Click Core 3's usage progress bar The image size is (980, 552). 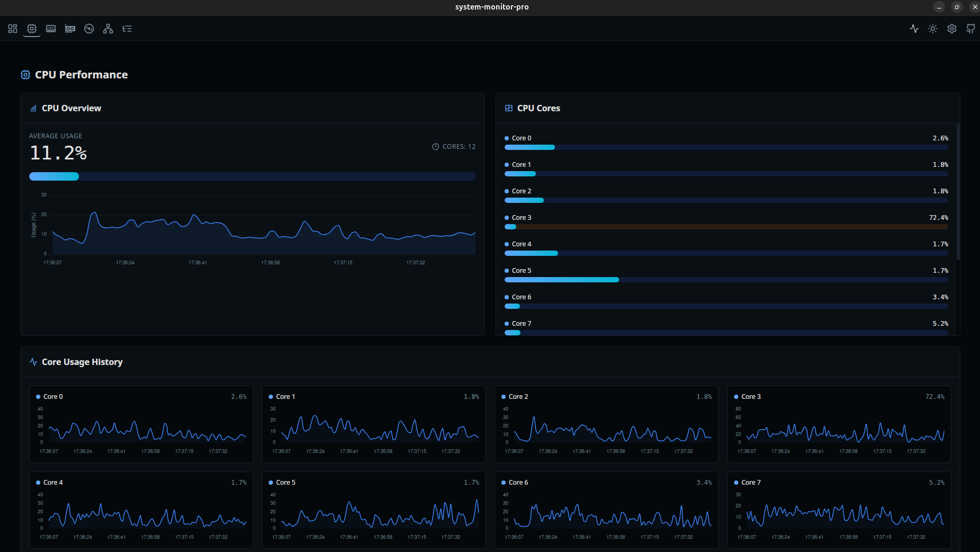pyautogui.click(x=726, y=227)
